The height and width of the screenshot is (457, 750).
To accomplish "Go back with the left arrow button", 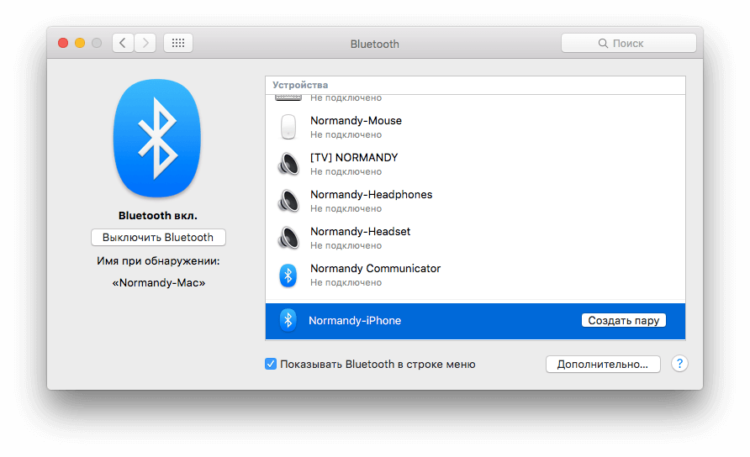I will (x=123, y=43).
